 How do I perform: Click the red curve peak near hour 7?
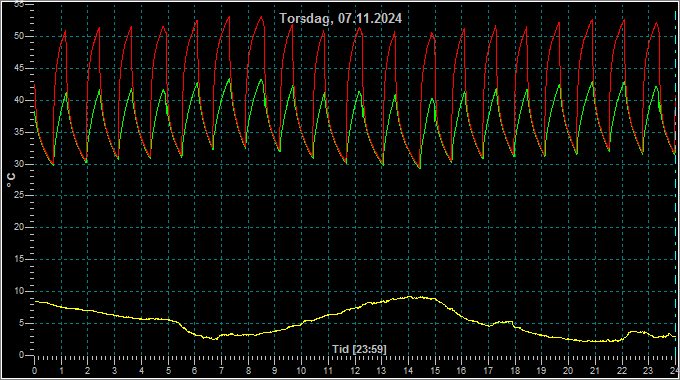pos(229,18)
